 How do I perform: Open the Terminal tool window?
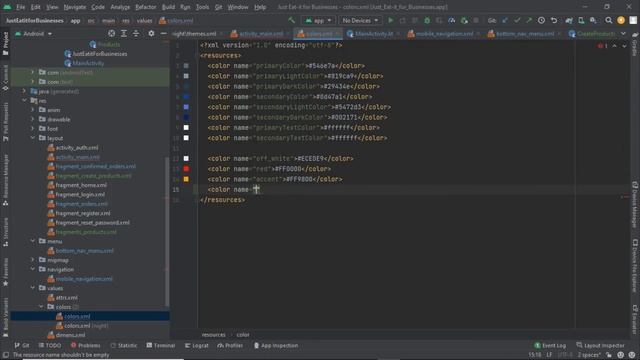(x=160, y=345)
